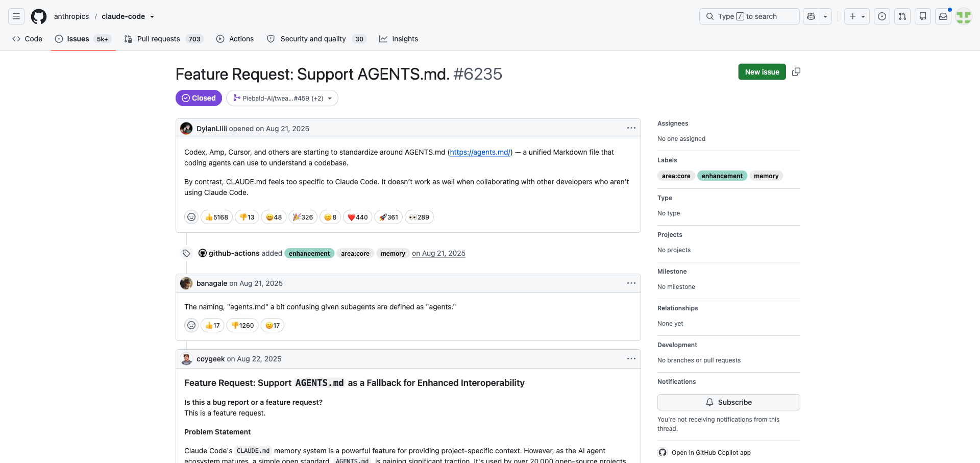Image resolution: width=980 pixels, height=463 pixels.
Task: Click the Closed status badge
Action: [199, 98]
